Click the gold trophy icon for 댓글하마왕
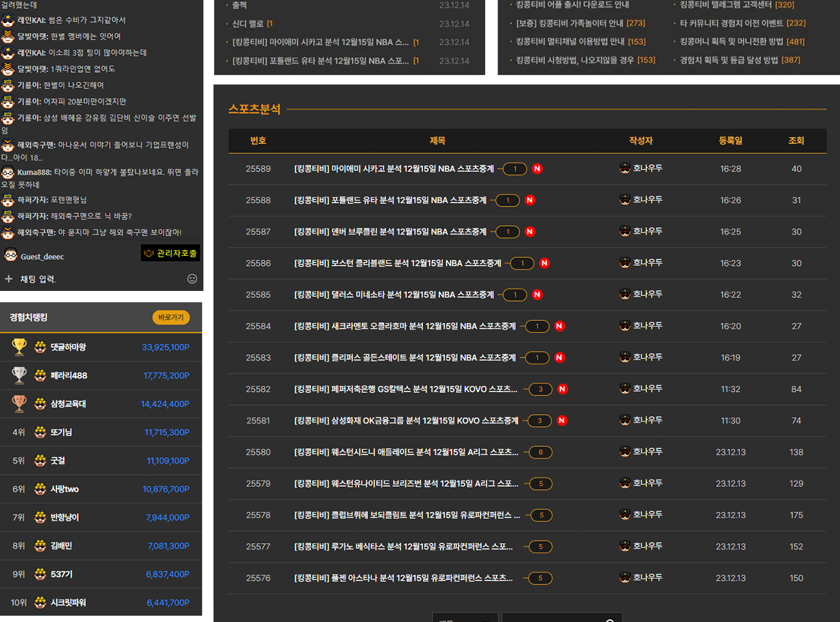 click(x=19, y=347)
